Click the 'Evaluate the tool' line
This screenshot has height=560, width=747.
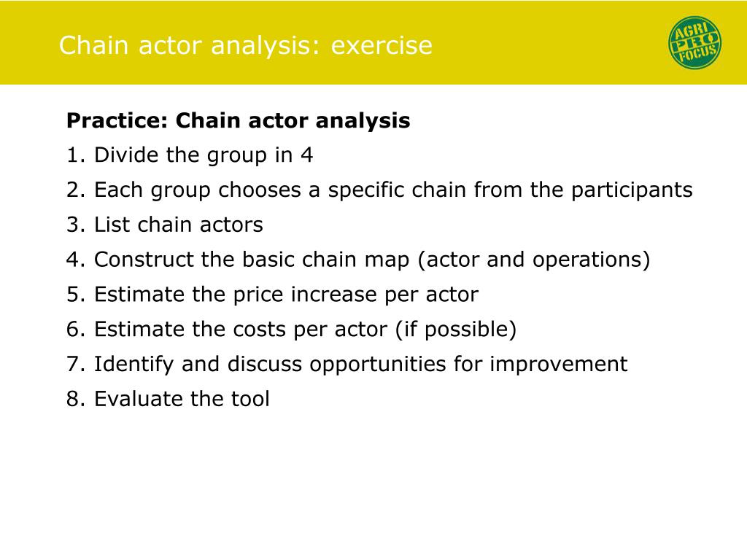click(x=168, y=399)
